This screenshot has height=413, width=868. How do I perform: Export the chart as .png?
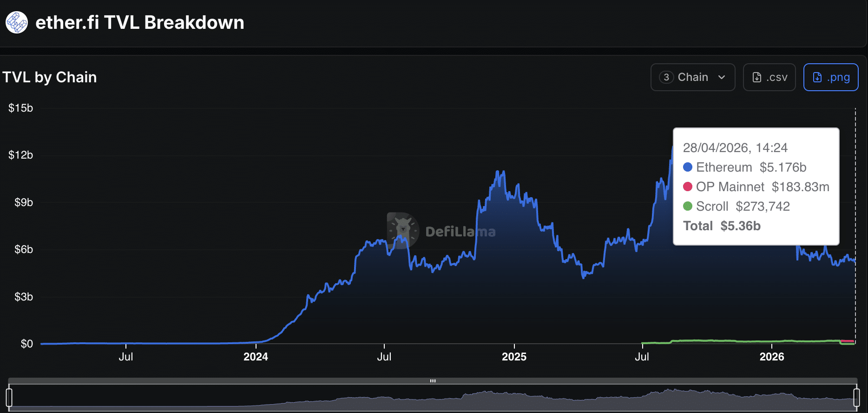click(x=831, y=77)
